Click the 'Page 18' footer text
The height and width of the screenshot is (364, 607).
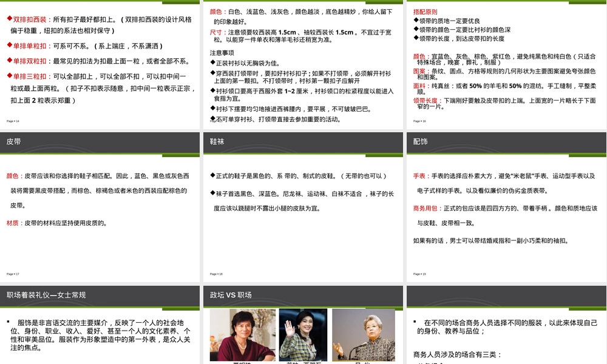[x=216, y=274]
